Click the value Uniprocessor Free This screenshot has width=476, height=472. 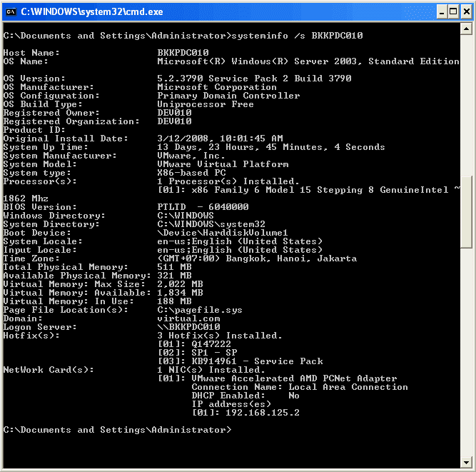[206, 104]
